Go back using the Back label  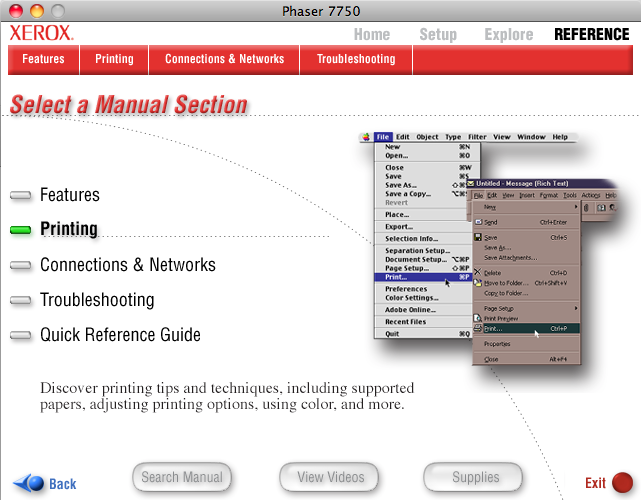coord(63,484)
